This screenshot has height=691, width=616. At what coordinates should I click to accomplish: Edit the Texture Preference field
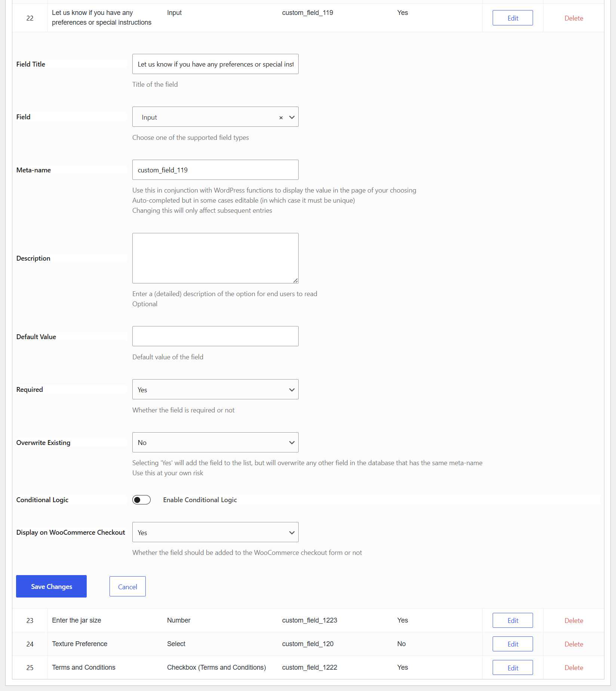tap(512, 644)
